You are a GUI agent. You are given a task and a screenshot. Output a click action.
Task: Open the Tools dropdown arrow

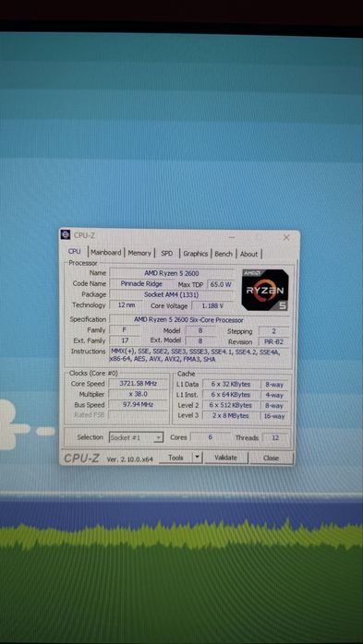[198, 457]
